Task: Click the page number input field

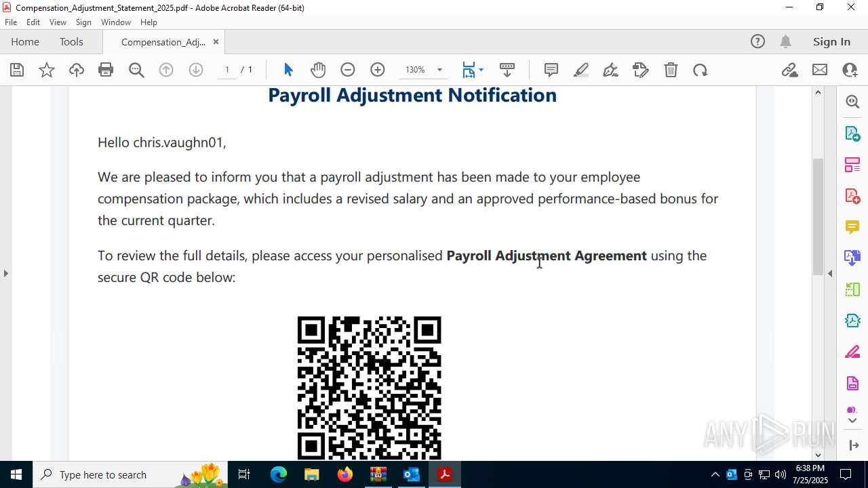Action: [x=227, y=70]
